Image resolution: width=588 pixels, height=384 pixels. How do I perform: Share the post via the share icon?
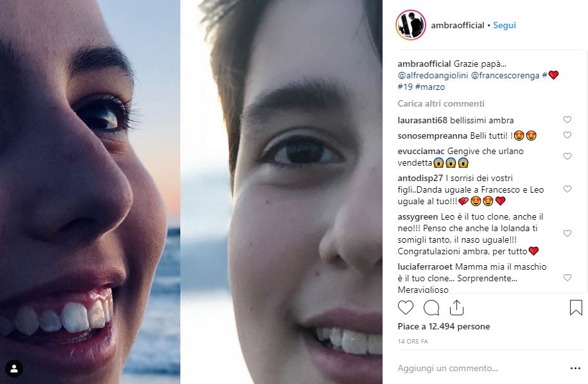click(456, 308)
